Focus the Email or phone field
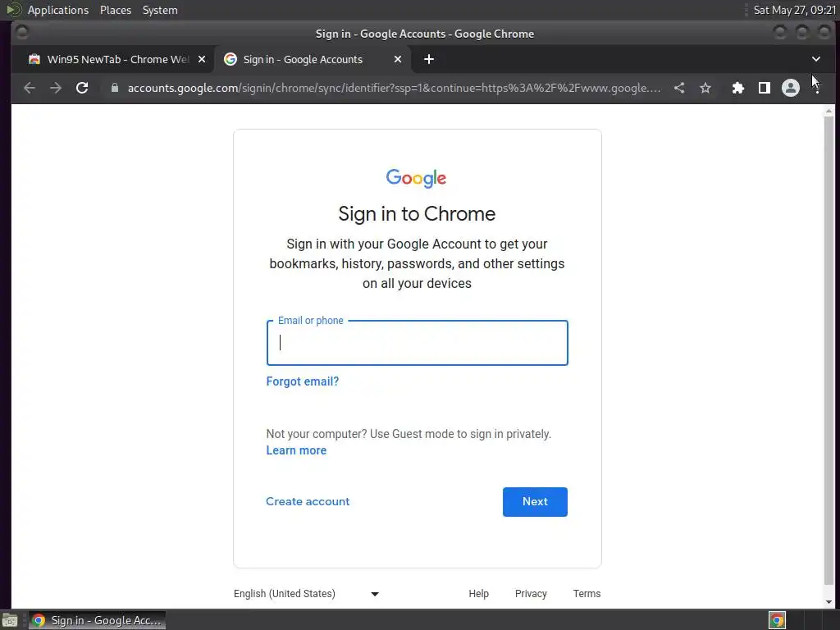 [418, 343]
